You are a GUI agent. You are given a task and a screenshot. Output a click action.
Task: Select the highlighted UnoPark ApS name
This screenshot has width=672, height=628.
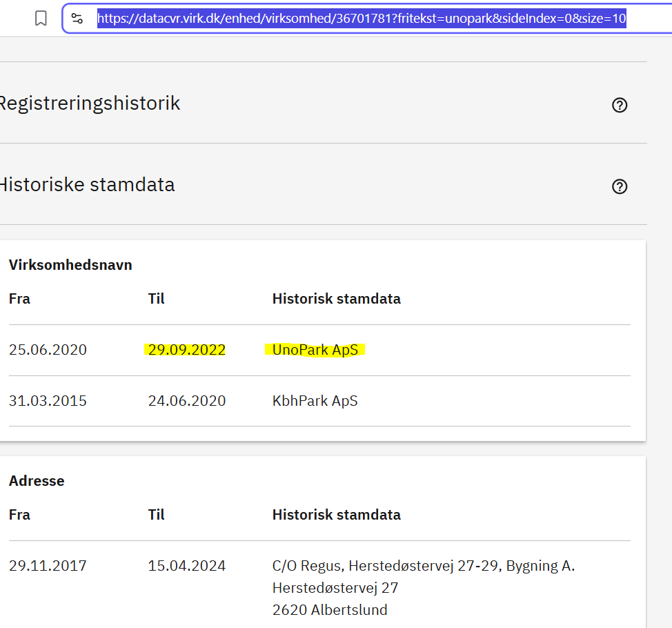[315, 350]
